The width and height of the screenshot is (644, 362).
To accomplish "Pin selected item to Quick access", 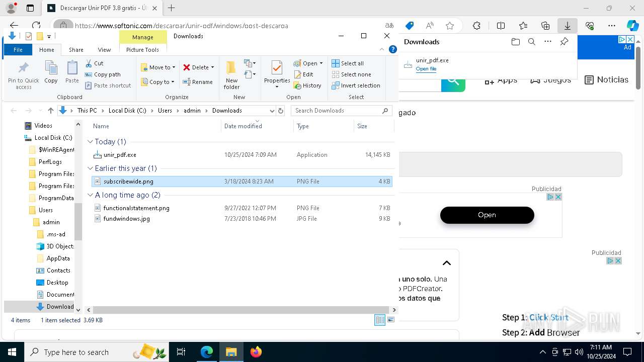I will [23, 75].
